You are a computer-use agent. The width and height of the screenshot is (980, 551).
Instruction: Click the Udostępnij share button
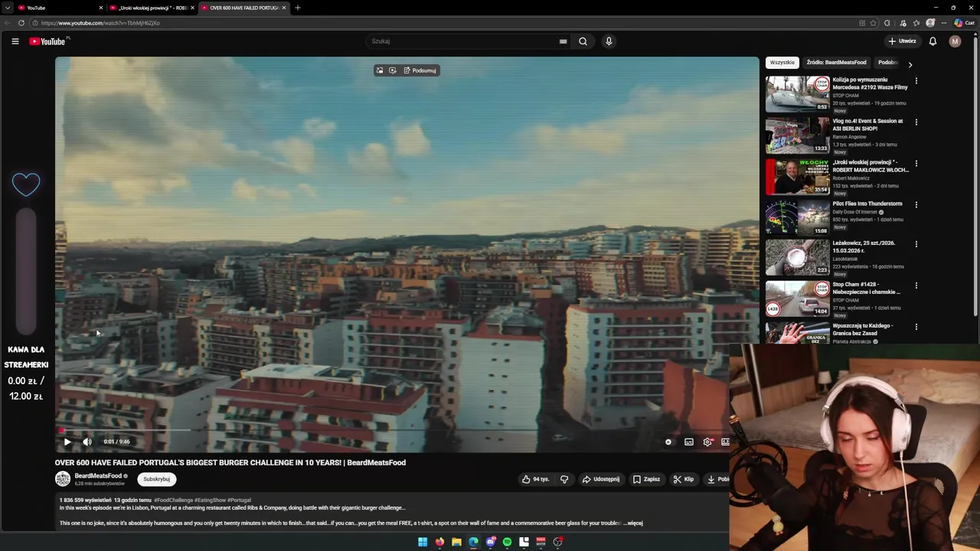(x=601, y=479)
